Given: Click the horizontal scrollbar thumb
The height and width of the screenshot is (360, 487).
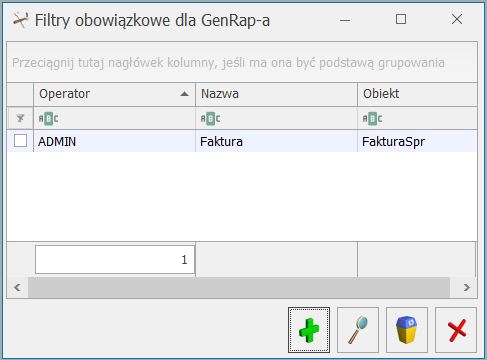Looking at the screenshot, I should click(x=239, y=287).
